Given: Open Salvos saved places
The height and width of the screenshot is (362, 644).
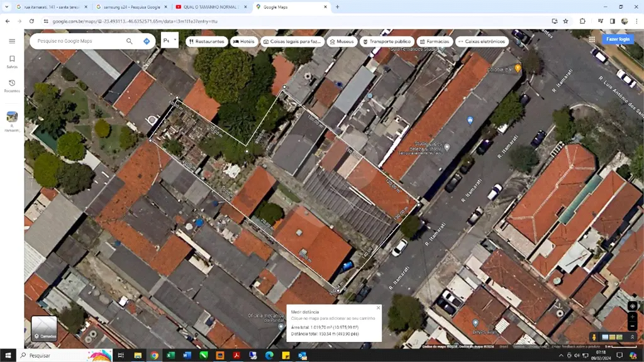Looking at the screenshot, I should [x=12, y=62].
